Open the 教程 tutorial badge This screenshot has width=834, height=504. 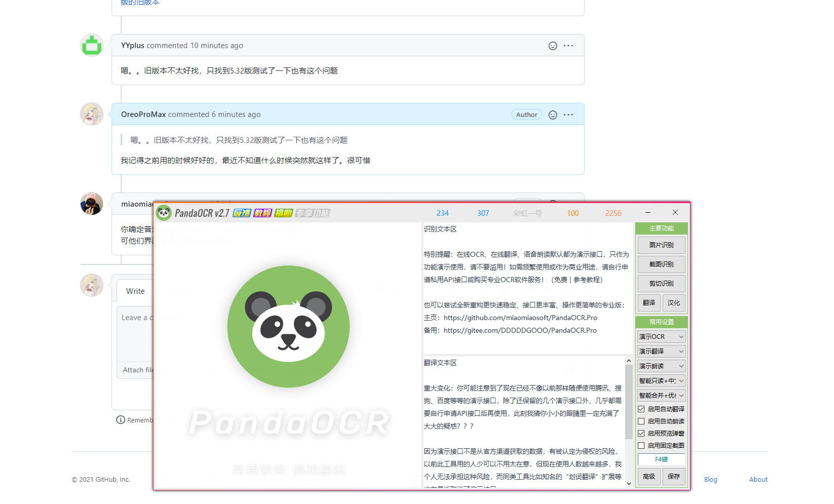click(x=262, y=213)
